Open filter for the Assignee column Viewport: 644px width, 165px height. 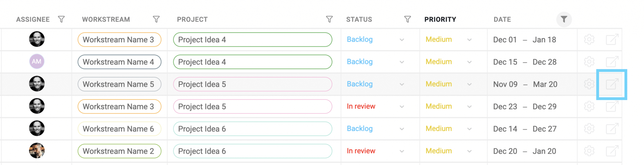point(61,19)
